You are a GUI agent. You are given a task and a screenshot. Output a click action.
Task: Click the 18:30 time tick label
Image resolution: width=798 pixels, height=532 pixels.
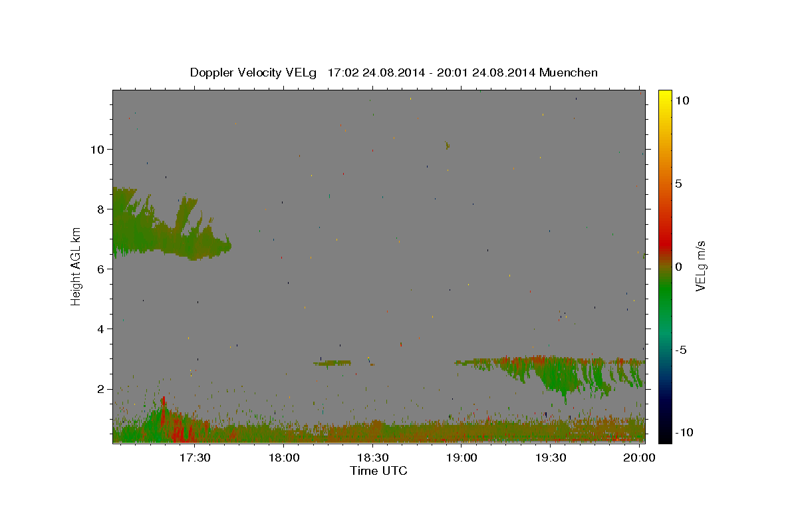(373, 458)
